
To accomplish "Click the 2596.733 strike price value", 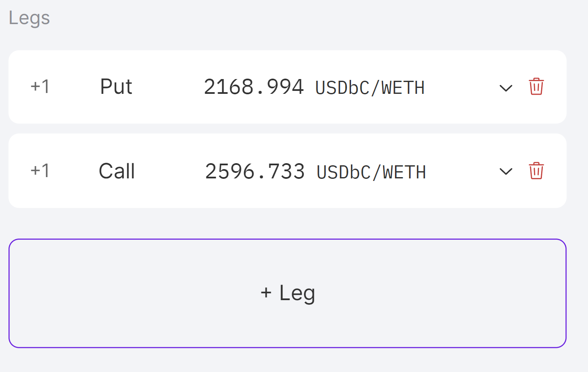I will click(255, 172).
